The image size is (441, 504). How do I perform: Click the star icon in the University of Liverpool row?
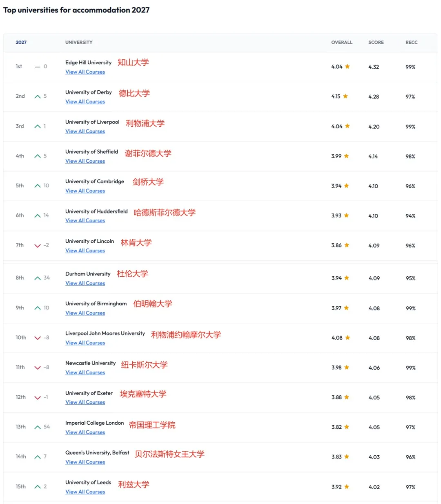click(347, 126)
